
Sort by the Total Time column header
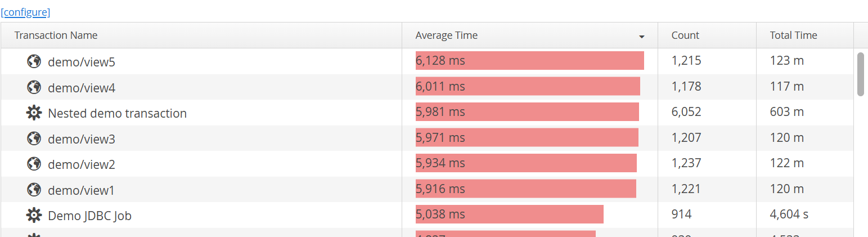[793, 35]
